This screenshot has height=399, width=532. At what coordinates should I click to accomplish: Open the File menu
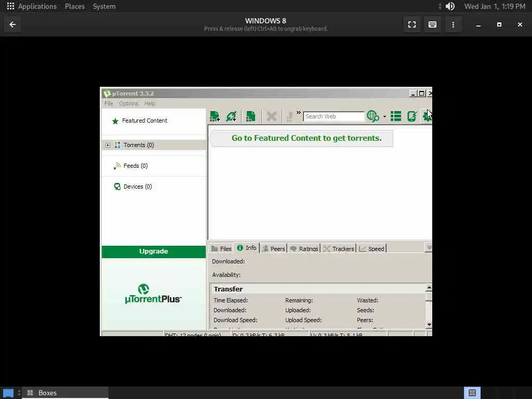point(109,103)
